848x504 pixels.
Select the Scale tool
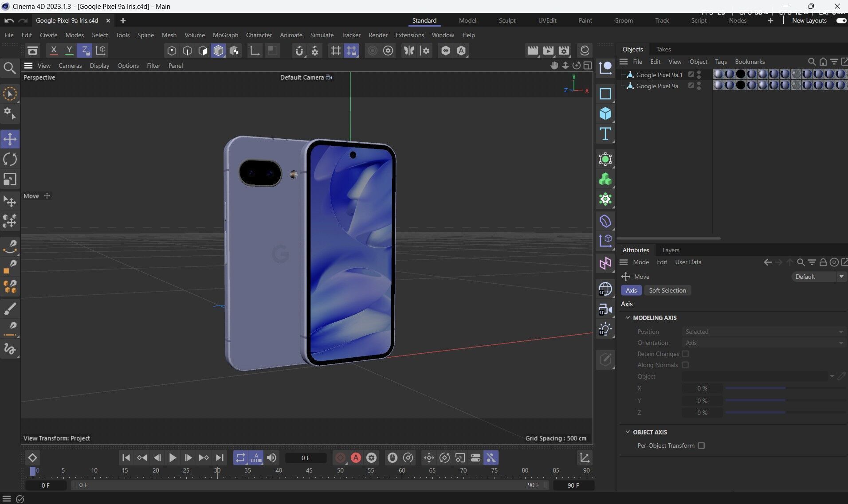click(10, 179)
